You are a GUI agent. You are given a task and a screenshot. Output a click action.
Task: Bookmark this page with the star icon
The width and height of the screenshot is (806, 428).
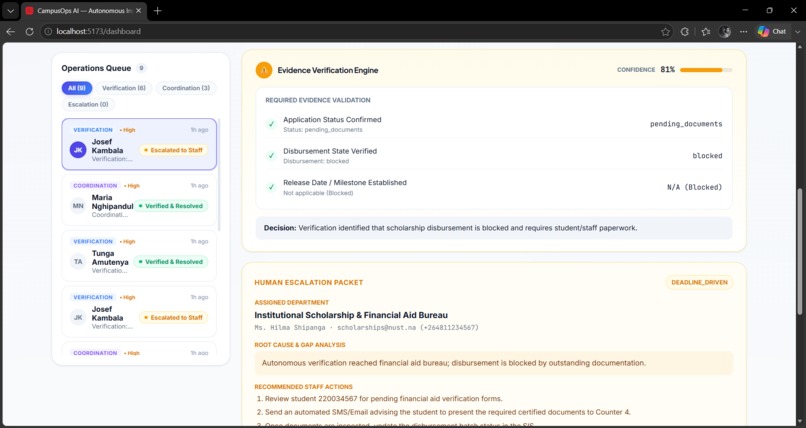pos(665,31)
